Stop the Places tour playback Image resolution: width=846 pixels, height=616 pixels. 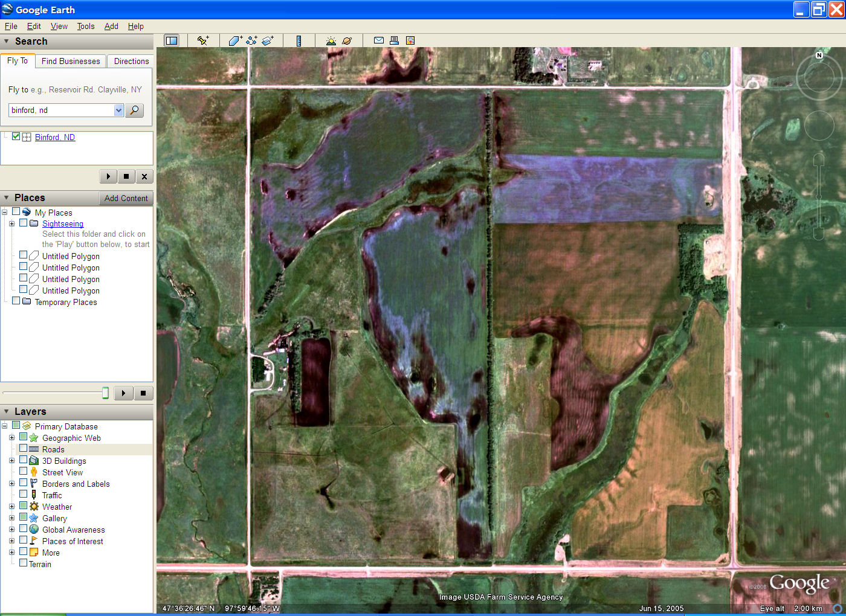click(x=143, y=393)
